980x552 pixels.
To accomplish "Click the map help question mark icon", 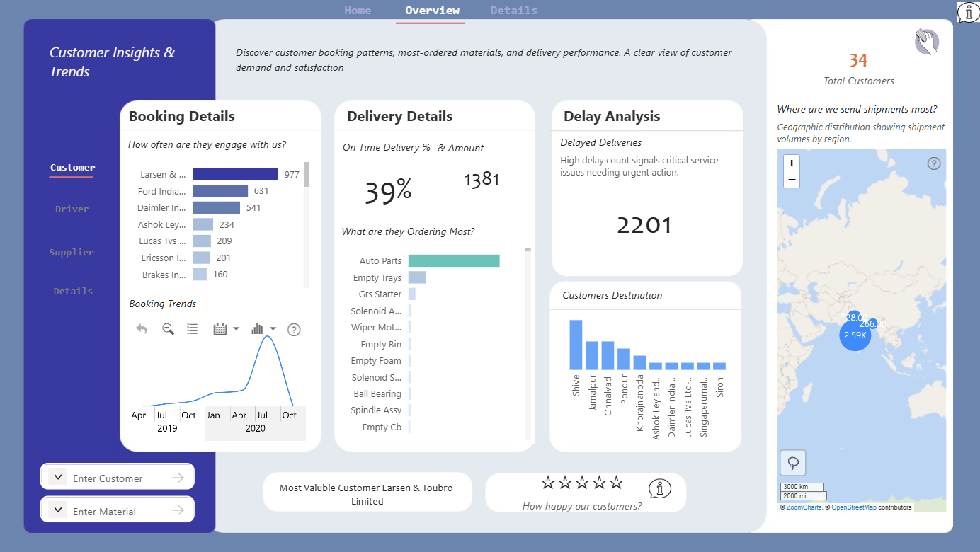I will 934,164.
